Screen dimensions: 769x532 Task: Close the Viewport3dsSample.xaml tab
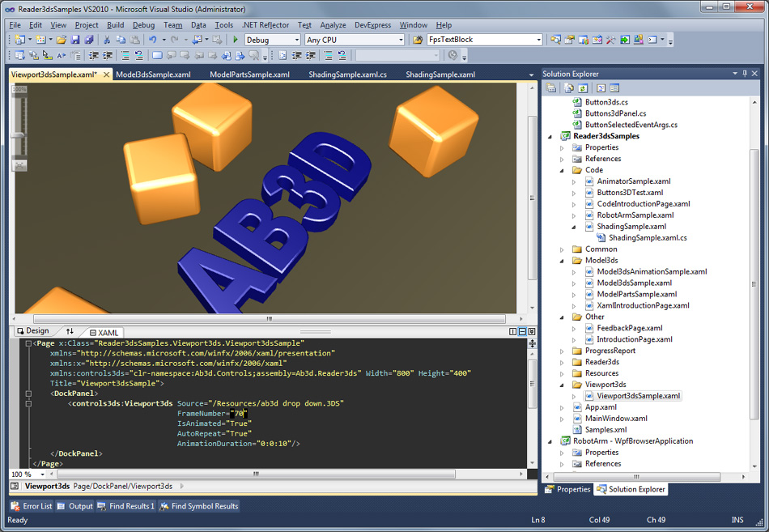[106, 74]
